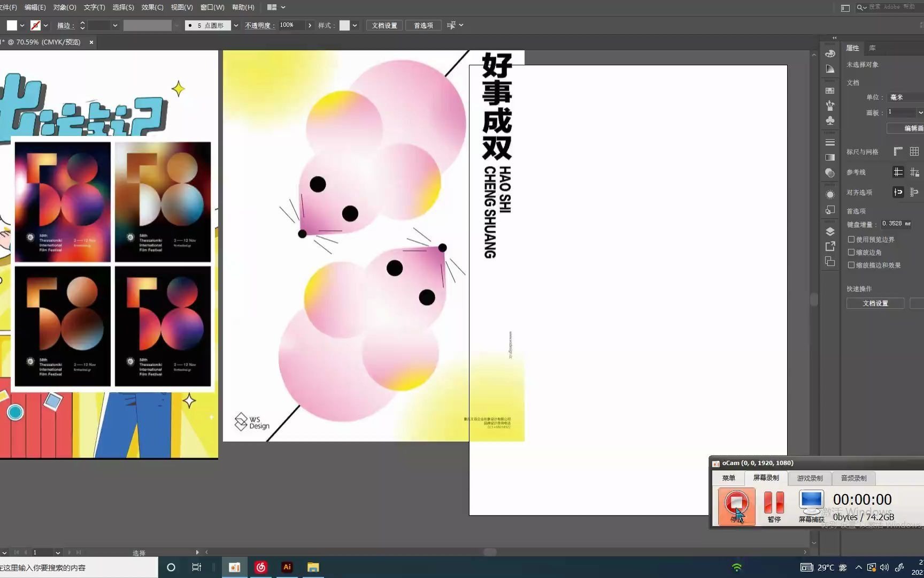Click the oCam stop recording button

(736, 506)
